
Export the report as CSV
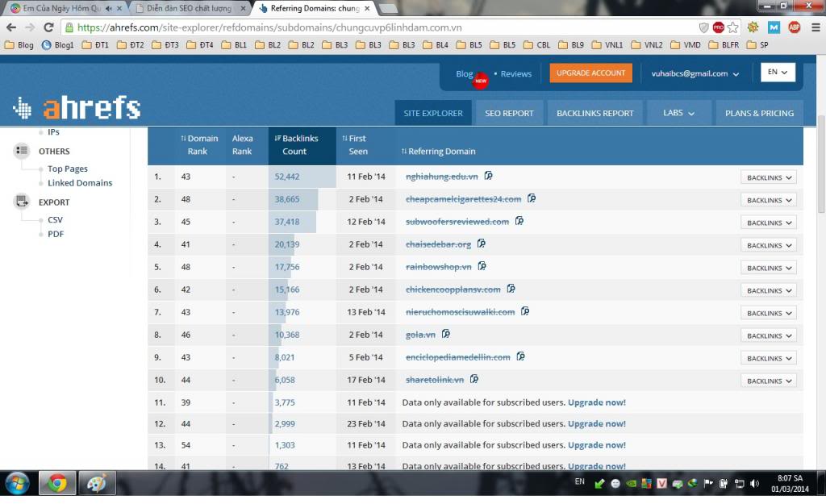tap(55, 219)
